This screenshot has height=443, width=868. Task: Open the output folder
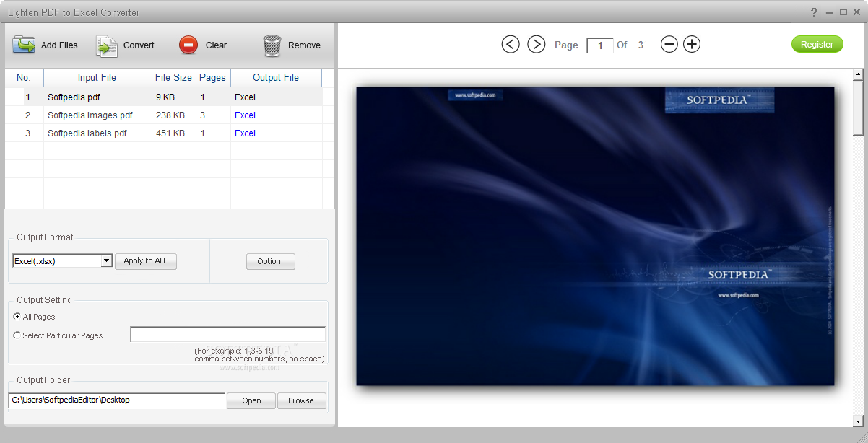point(251,400)
